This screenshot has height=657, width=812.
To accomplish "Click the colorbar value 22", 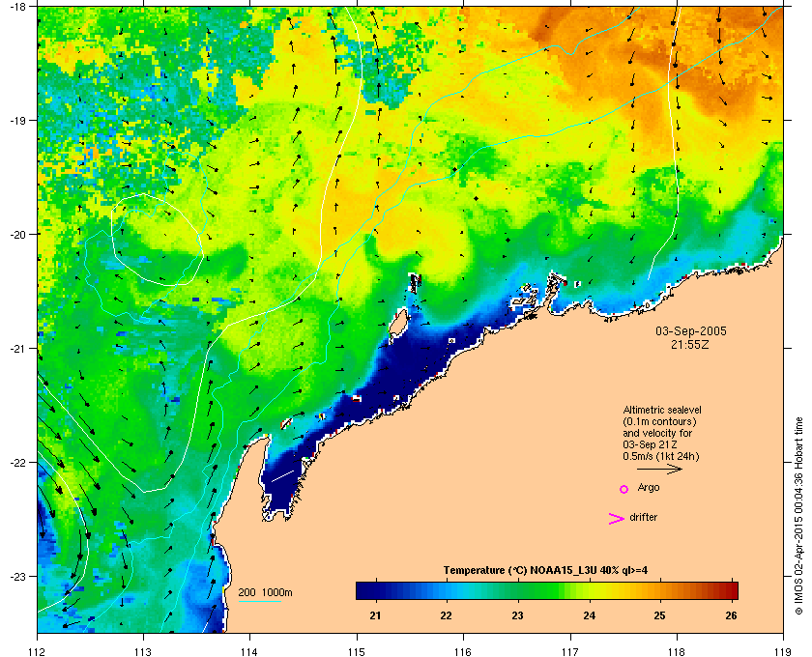I will coord(446,615).
